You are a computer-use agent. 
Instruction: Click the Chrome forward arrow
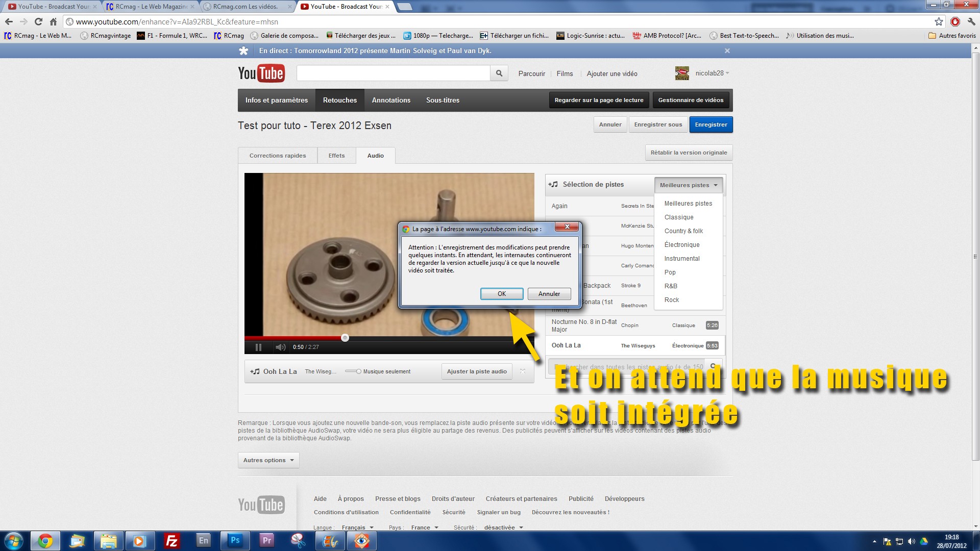pos(23,21)
